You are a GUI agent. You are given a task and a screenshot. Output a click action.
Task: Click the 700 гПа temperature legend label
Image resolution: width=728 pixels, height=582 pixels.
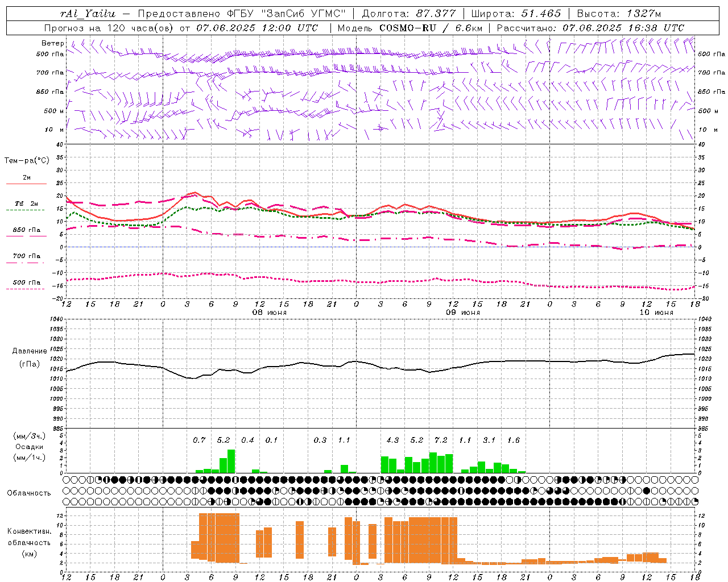click(27, 256)
